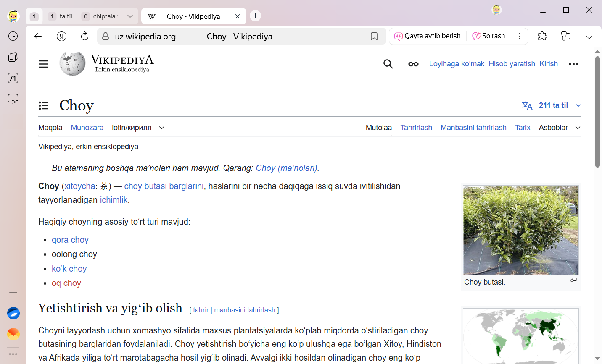Open the browser extensions puzzle icon
This screenshot has height=364, width=602.
tap(542, 36)
